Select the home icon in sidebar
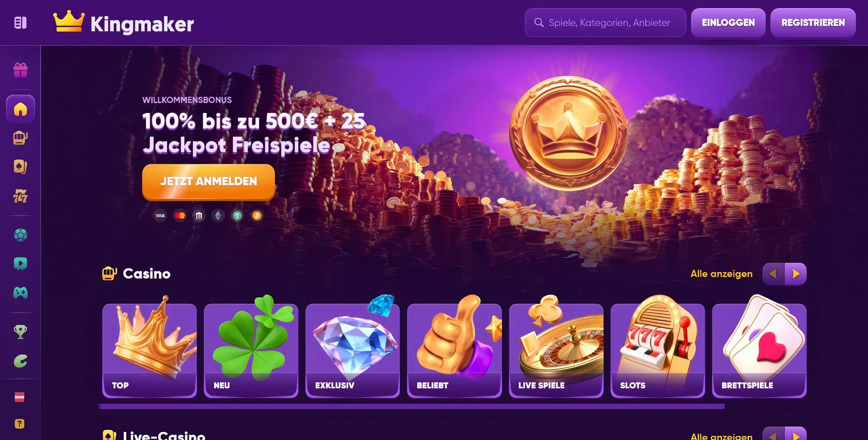Image resolution: width=868 pixels, height=440 pixels. [21, 109]
